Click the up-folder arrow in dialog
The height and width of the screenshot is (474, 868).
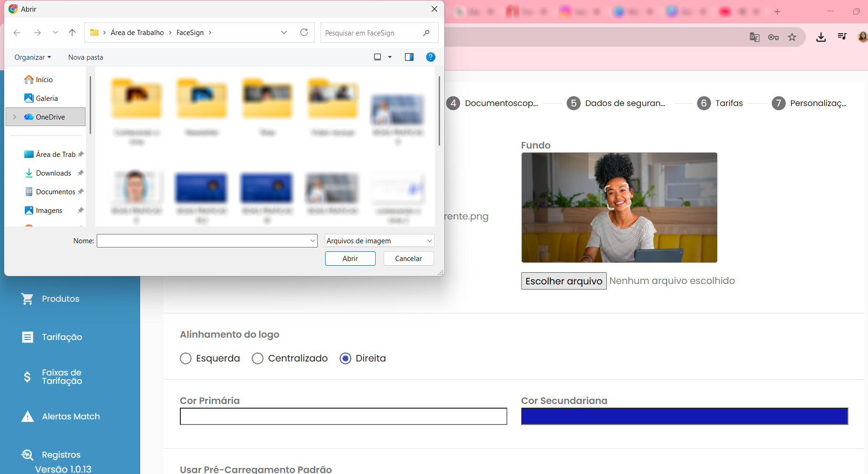[x=72, y=32]
